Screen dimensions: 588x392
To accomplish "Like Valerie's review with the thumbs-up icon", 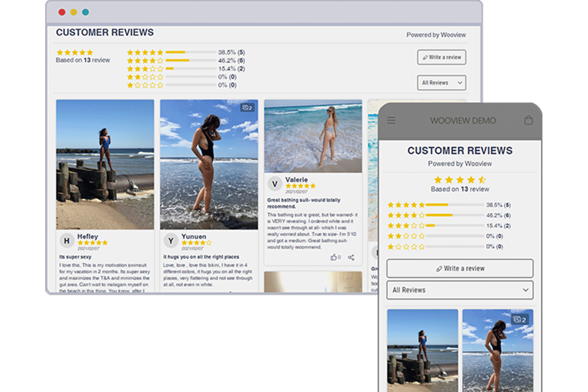I will click(334, 257).
